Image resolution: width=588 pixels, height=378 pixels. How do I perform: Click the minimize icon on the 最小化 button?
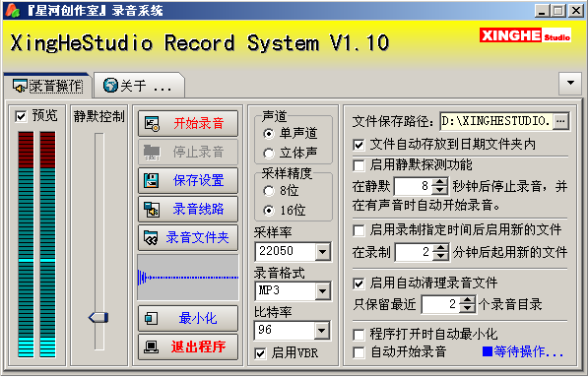click(x=152, y=318)
